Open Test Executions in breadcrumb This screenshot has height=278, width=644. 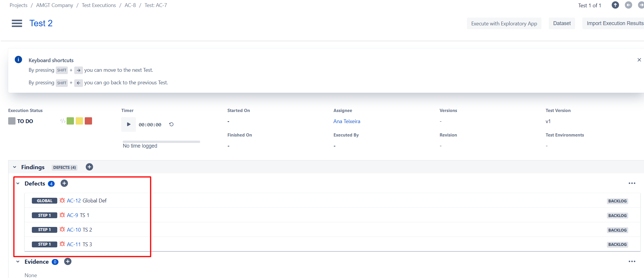(x=99, y=5)
